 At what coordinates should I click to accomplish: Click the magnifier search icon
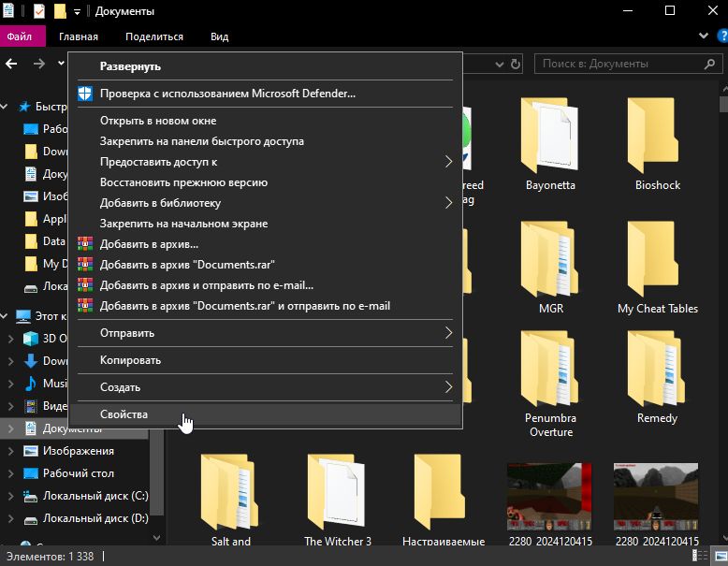click(x=709, y=64)
